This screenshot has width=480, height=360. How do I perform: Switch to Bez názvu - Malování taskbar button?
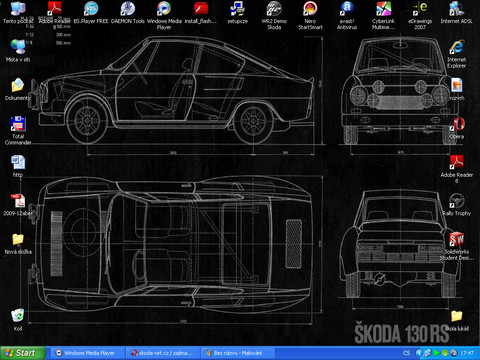pos(238,353)
